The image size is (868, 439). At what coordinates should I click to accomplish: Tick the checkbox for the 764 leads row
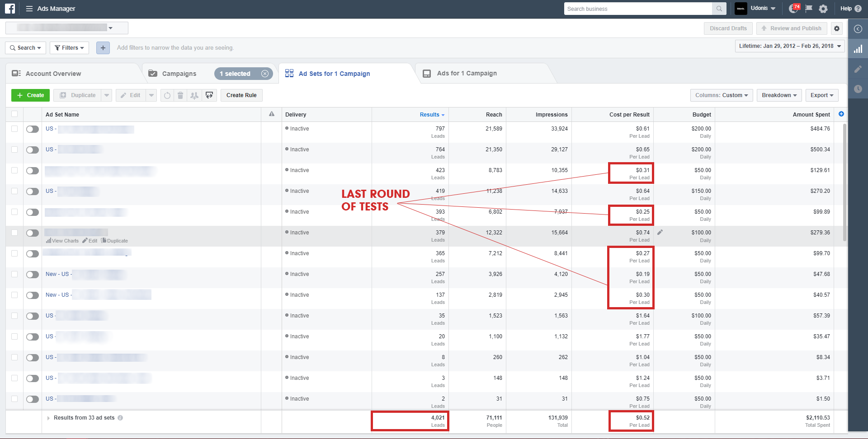click(x=14, y=149)
